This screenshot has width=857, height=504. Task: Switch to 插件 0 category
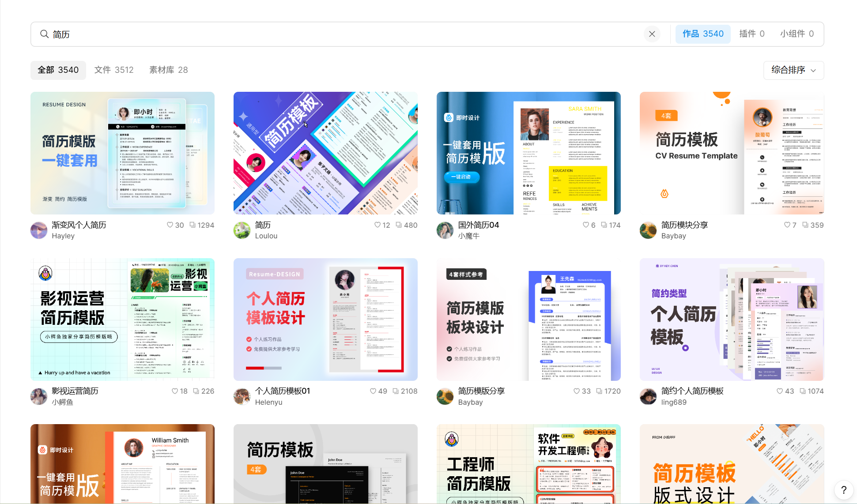(x=751, y=34)
